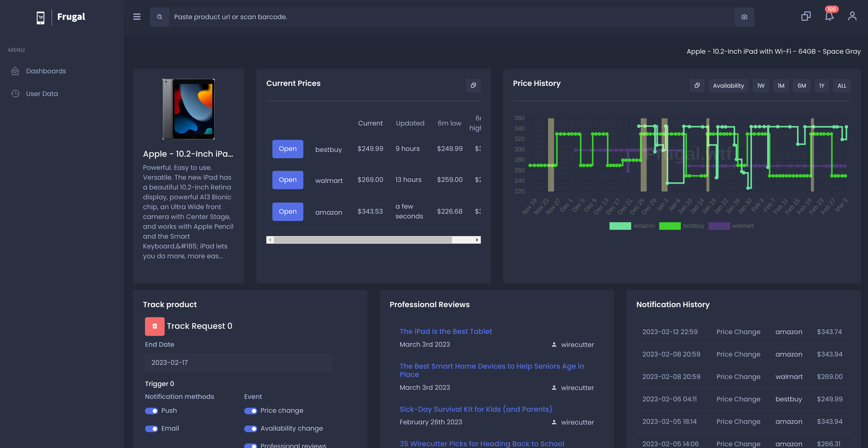Toggle the Professional reviews event switch

[x=250, y=446]
